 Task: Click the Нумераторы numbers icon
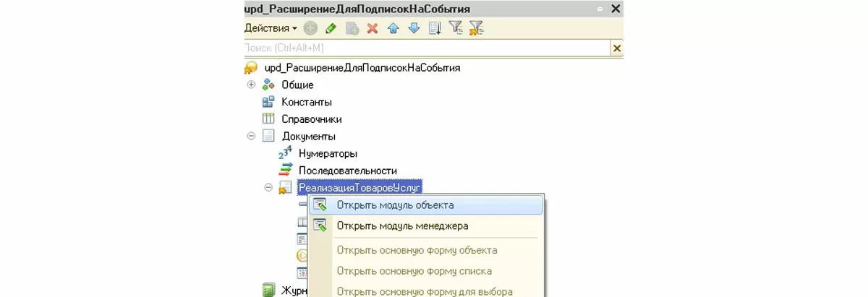point(286,153)
